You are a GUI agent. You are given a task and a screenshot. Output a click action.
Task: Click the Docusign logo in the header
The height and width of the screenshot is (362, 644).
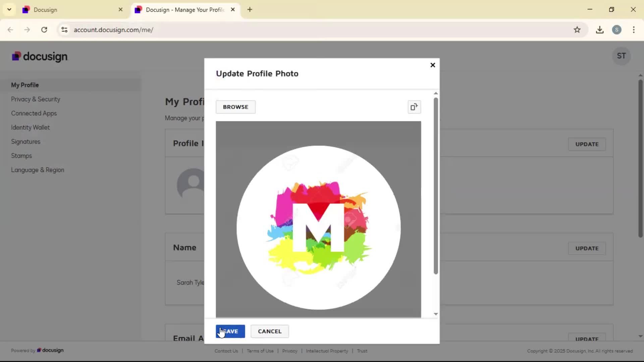click(40, 56)
